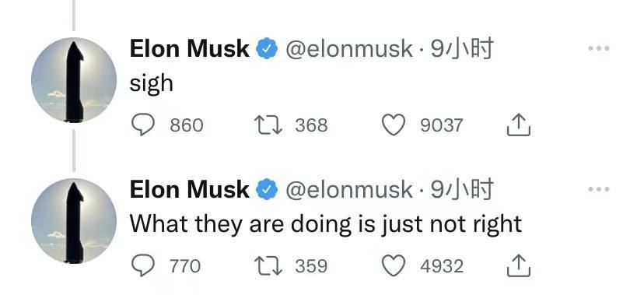Retweet the "sigh" tweet
This screenshot has height=295, width=644.
268,125
